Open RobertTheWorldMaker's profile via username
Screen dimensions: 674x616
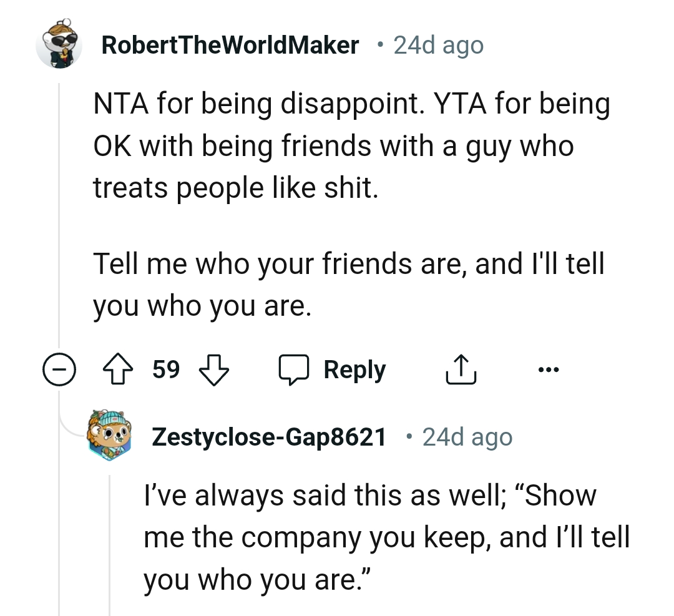232,44
